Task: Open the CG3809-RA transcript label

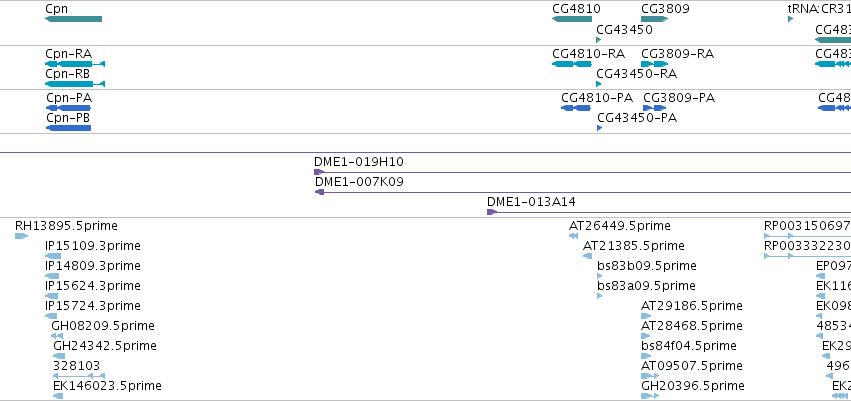Action: click(677, 54)
